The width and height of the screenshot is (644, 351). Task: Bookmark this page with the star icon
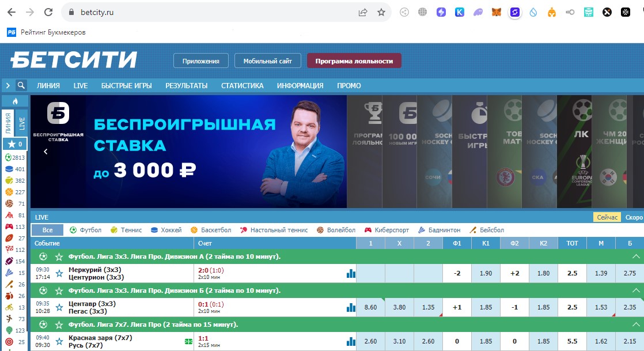tap(381, 12)
